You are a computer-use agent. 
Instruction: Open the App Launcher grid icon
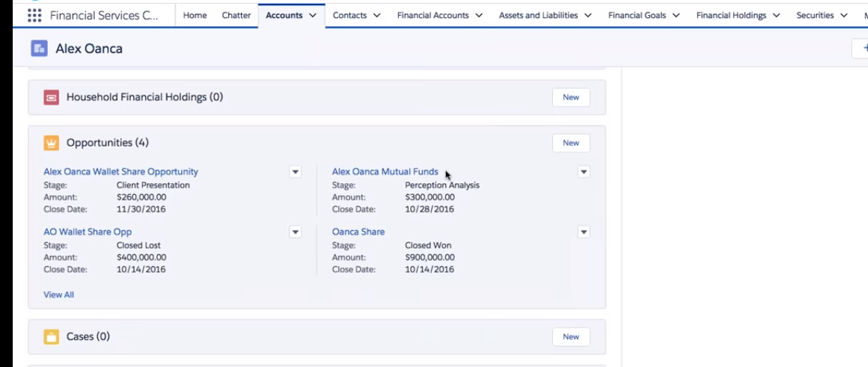coord(34,16)
